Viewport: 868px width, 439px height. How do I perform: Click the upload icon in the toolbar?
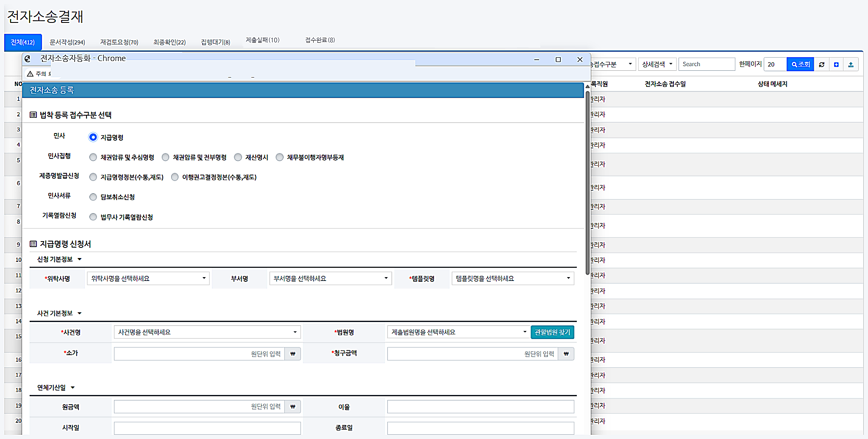(851, 64)
